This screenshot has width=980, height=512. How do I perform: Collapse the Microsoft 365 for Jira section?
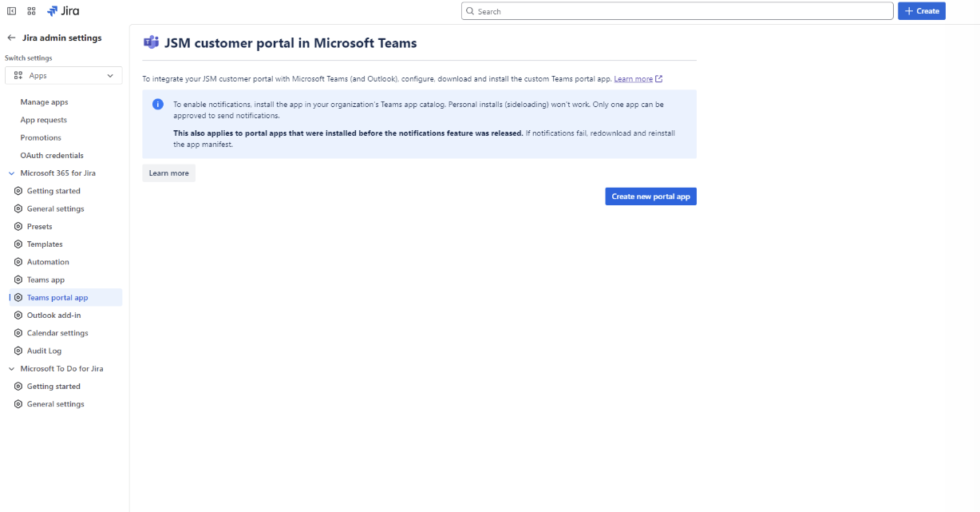[11, 173]
